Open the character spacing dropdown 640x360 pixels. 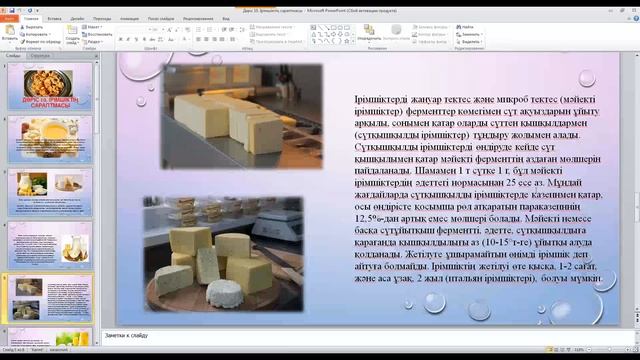160,40
